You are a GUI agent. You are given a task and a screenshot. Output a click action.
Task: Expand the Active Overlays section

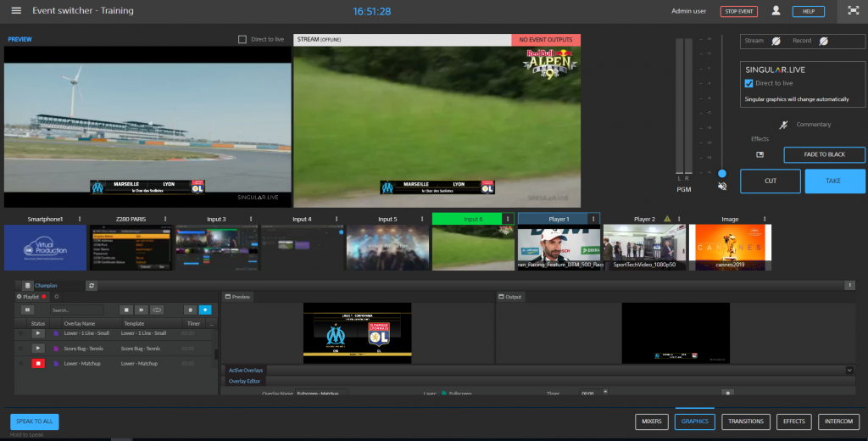(849, 371)
